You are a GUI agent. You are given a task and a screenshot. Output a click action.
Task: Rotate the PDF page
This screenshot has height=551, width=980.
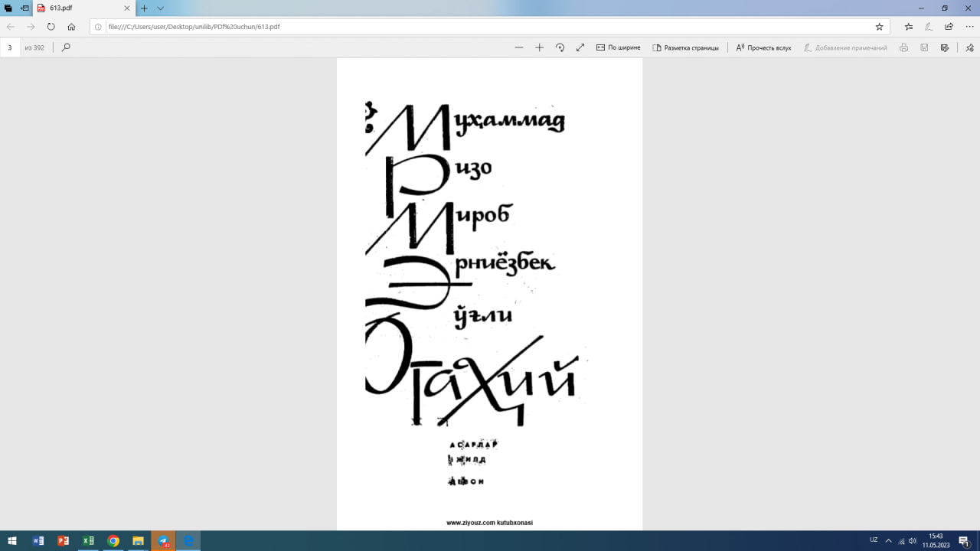pos(560,47)
